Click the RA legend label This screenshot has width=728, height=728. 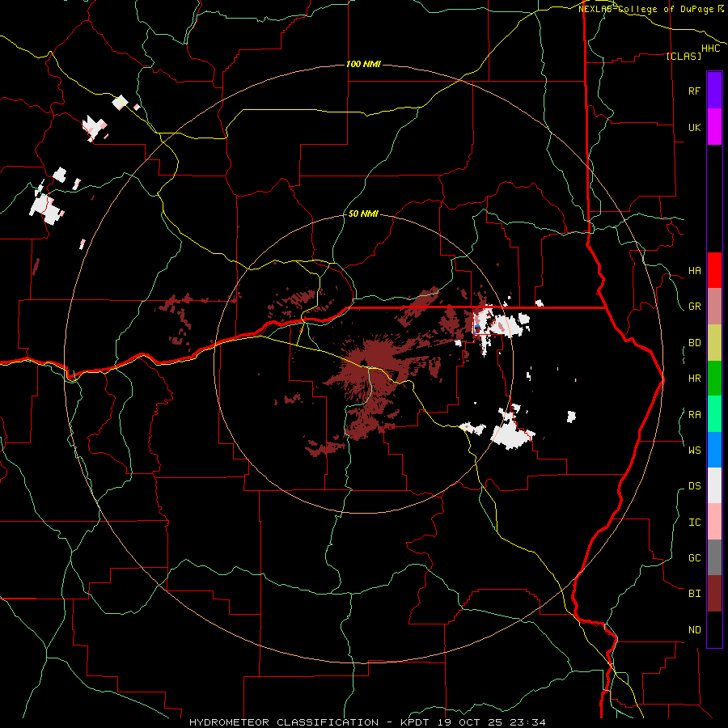coord(694,415)
